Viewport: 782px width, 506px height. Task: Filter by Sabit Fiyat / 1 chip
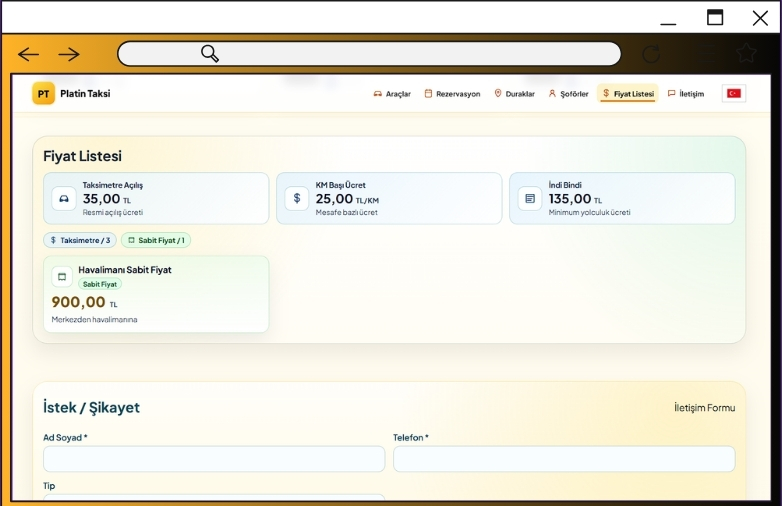coord(156,240)
